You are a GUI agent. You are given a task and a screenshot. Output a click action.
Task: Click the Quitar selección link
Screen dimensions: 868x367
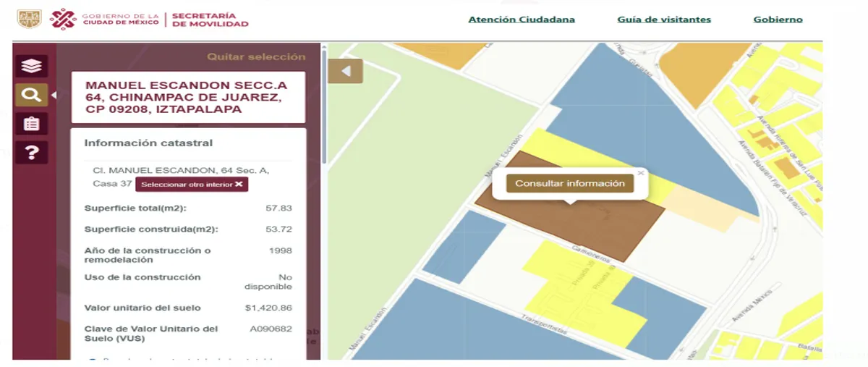pos(256,56)
